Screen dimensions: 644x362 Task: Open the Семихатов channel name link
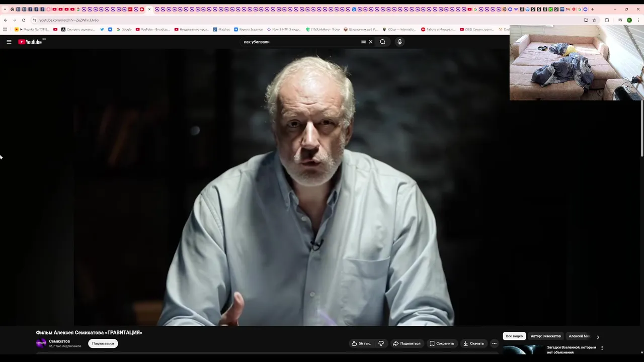(59, 341)
